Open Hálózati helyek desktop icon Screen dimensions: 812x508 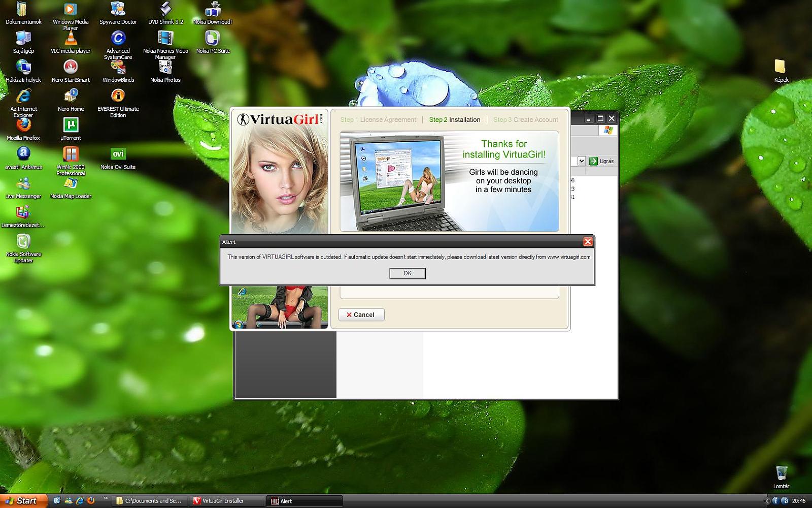click(23, 72)
